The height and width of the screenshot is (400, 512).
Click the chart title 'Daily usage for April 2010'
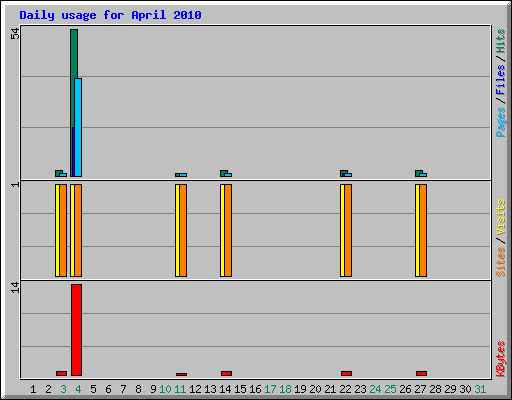(110, 15)
